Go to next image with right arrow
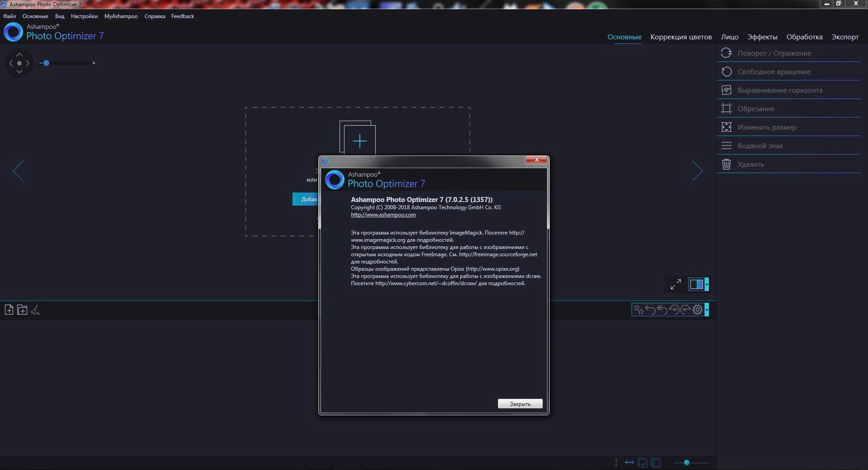The height and width of the screenshot is (470, 868). coord(697,171)
